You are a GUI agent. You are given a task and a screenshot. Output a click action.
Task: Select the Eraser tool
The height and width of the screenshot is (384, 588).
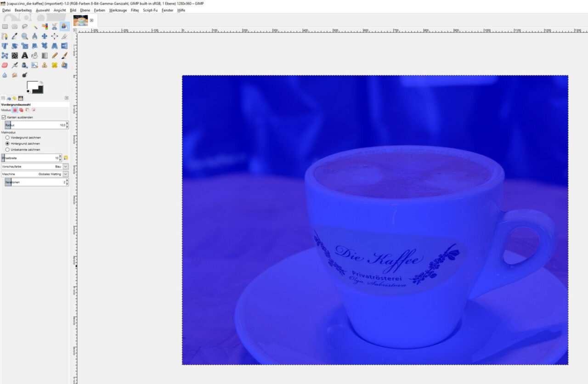click(x=5, y=65)
